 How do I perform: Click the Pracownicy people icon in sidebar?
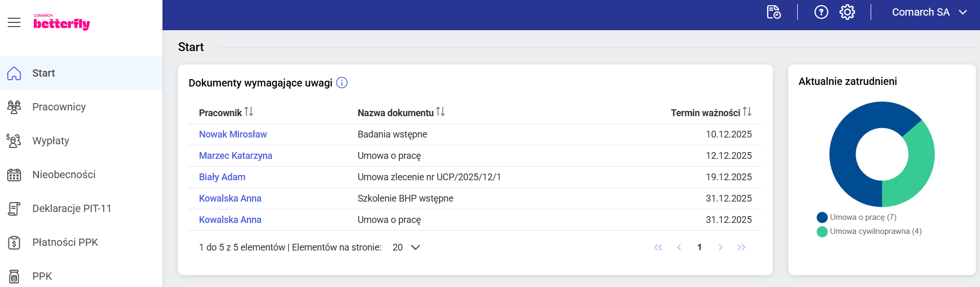[x=14, y=107]
